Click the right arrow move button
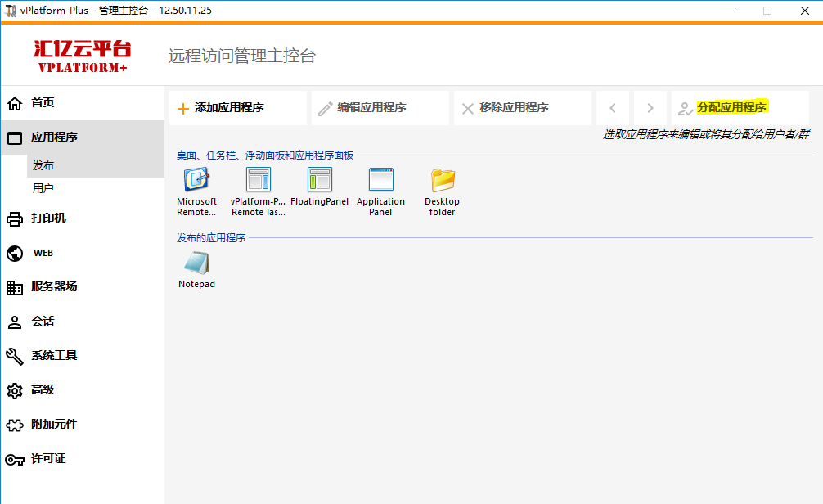This screenshot has height=504, width=823. click(x=650, y=108)
